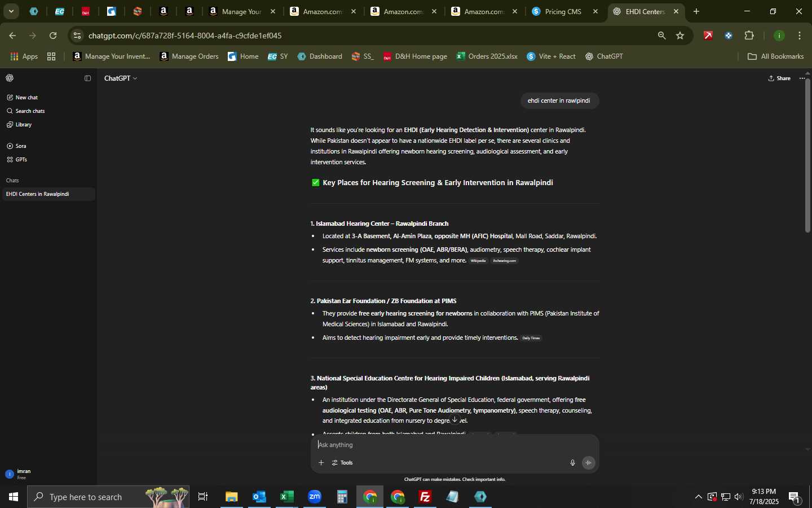Image resolution: width=812 pixels, height=508 pixels.
Task: Close the EHDI Centers tab
Action: [x=677, y=11]
